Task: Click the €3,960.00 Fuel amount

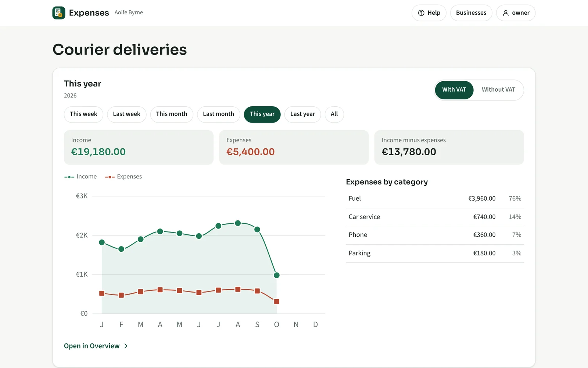Action: 482,199
